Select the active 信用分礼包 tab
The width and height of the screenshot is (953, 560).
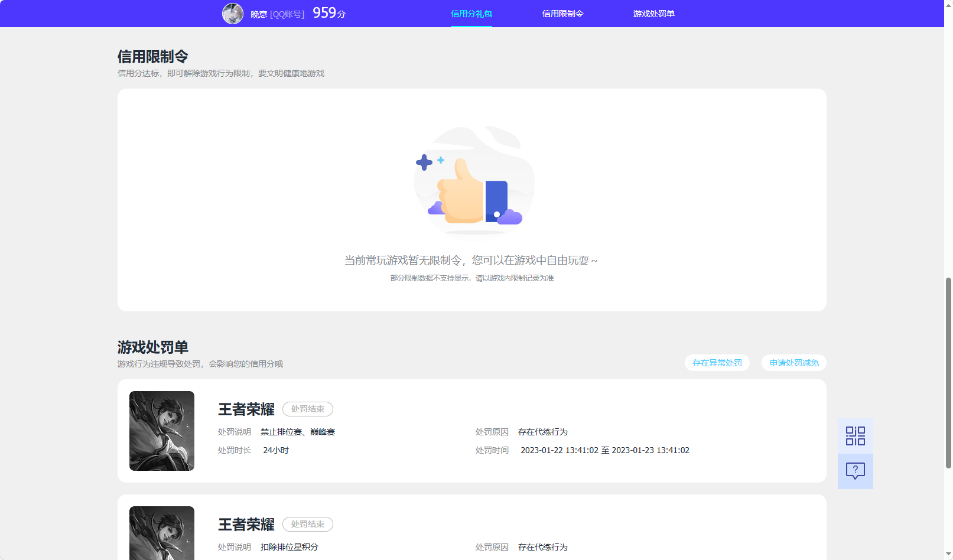[x=471, y=13]
